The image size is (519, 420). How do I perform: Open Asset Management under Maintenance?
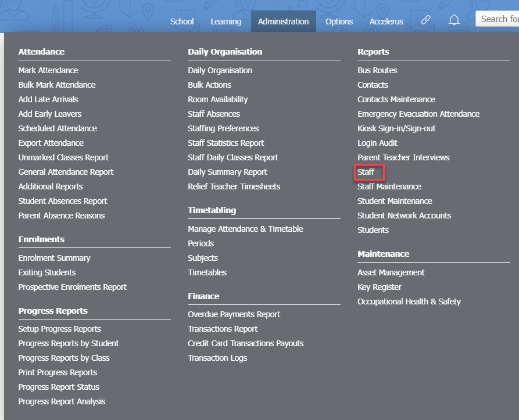[x=391, y=272]
